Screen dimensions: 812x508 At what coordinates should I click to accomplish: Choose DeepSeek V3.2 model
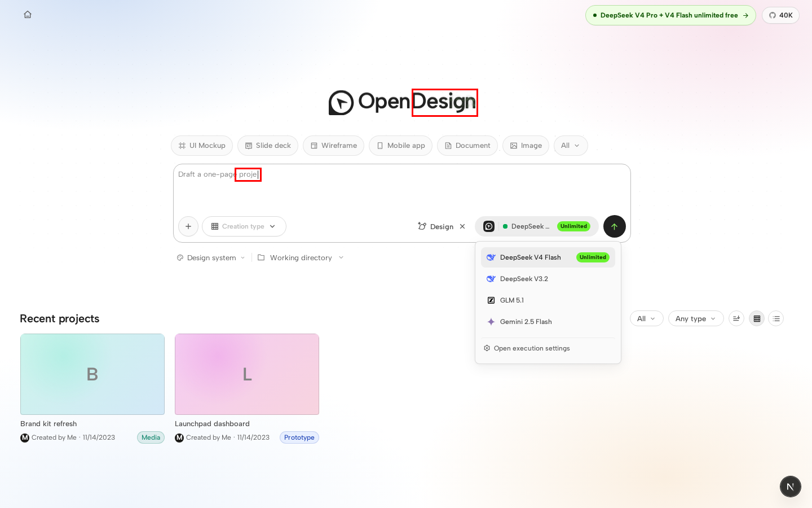point(548,279)
